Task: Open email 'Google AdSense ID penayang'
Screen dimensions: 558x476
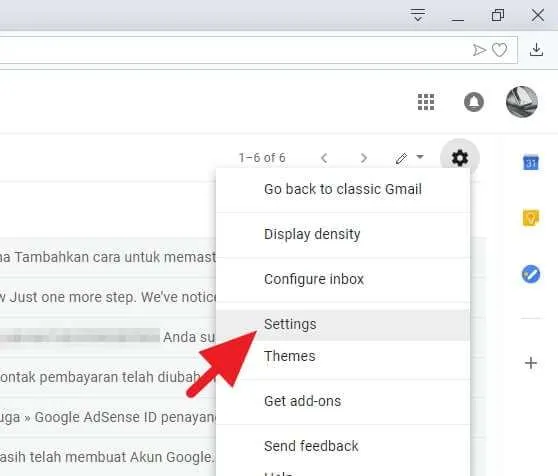Action: (x=108, y=417)
